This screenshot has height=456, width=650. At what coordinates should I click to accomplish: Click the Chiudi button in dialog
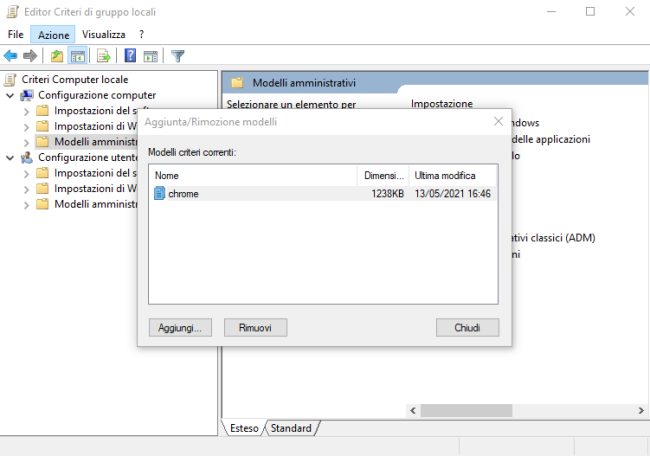point(467,327)
